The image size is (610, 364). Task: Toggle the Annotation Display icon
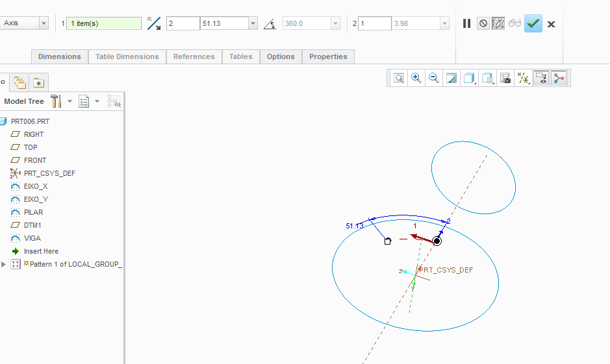click(x=541, y=78)
